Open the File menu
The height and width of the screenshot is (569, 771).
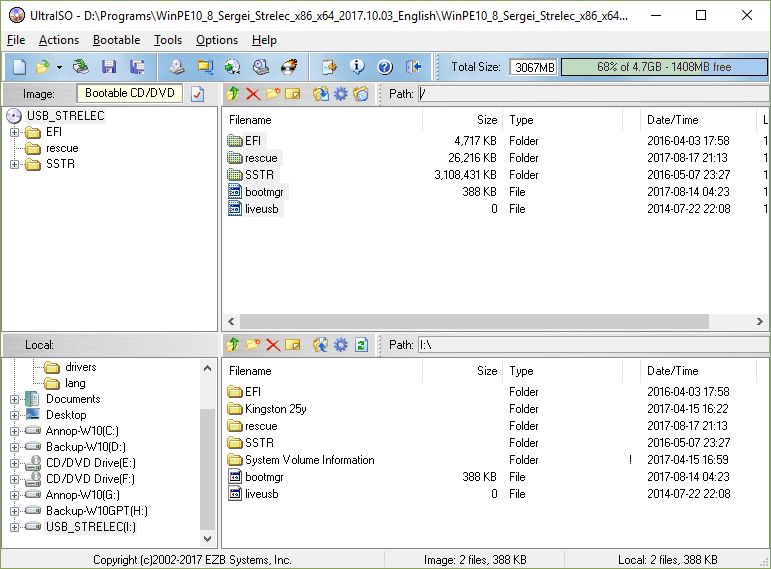coord(16,40)
